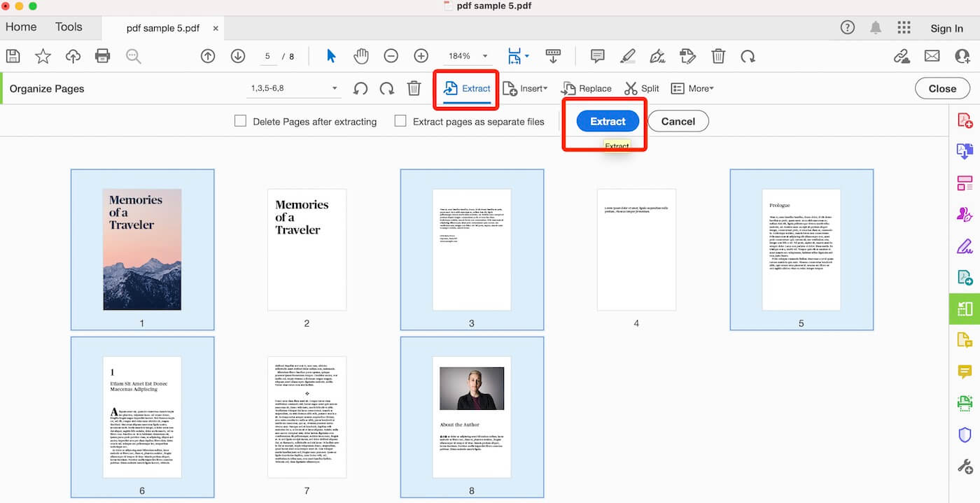Open the Insert dropdown menu
This screenshot has width=980, height=503.
[526, 88]
